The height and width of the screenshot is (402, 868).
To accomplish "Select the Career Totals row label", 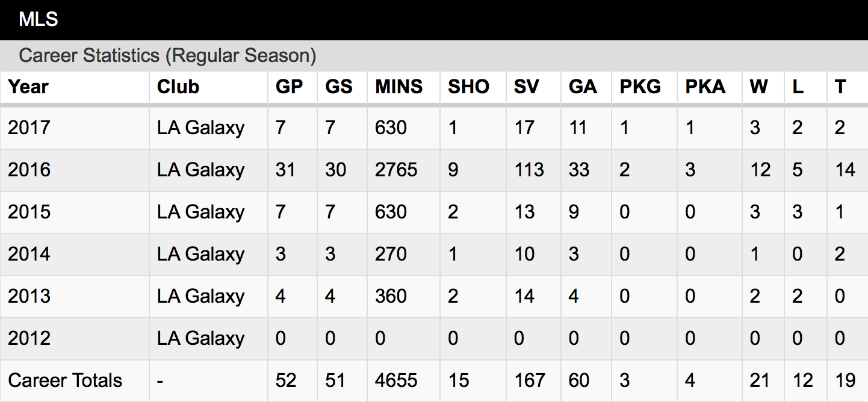I will coord(65,380).
